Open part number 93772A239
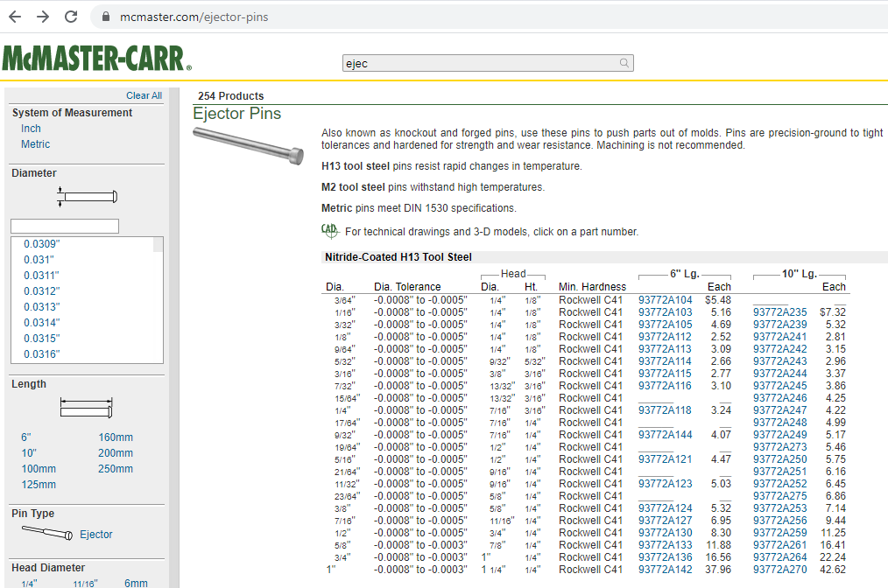 780,325
